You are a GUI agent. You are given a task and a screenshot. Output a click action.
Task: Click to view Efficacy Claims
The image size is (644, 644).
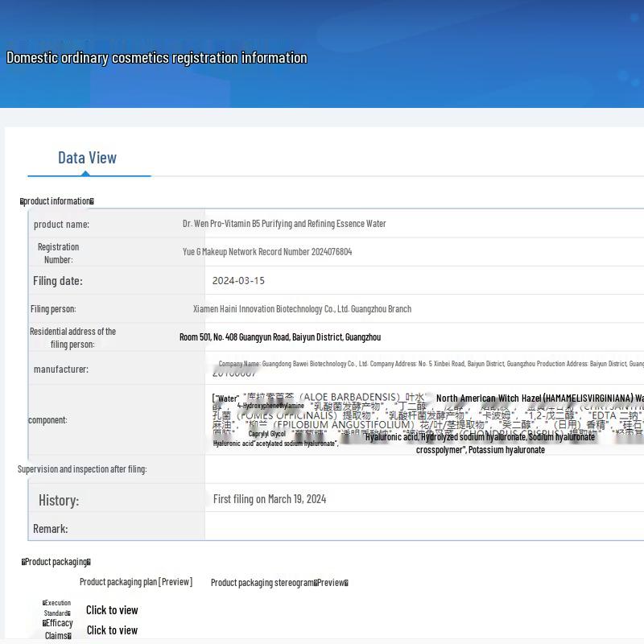(x=112, y=630)
